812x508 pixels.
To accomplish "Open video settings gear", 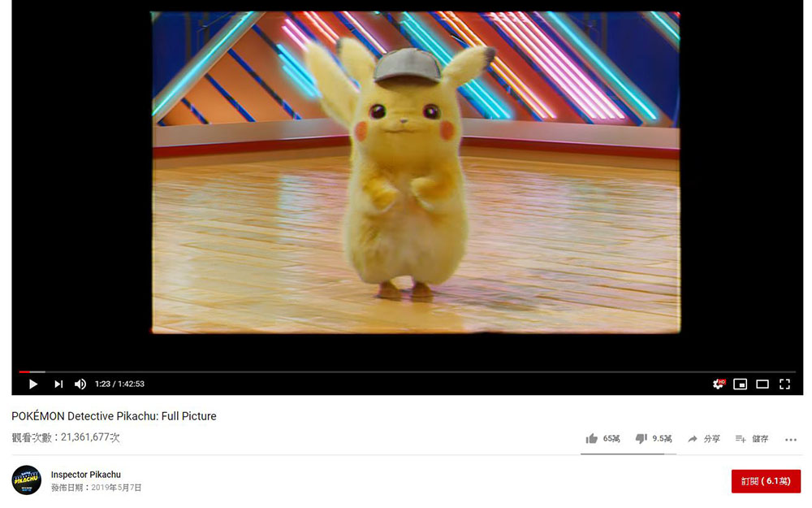I will 719,384.
